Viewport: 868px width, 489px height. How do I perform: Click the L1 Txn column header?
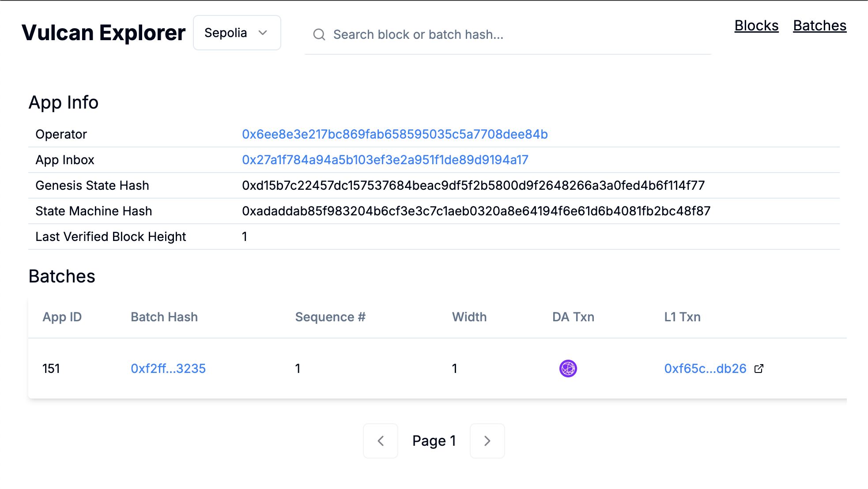(x=682, y=317)
